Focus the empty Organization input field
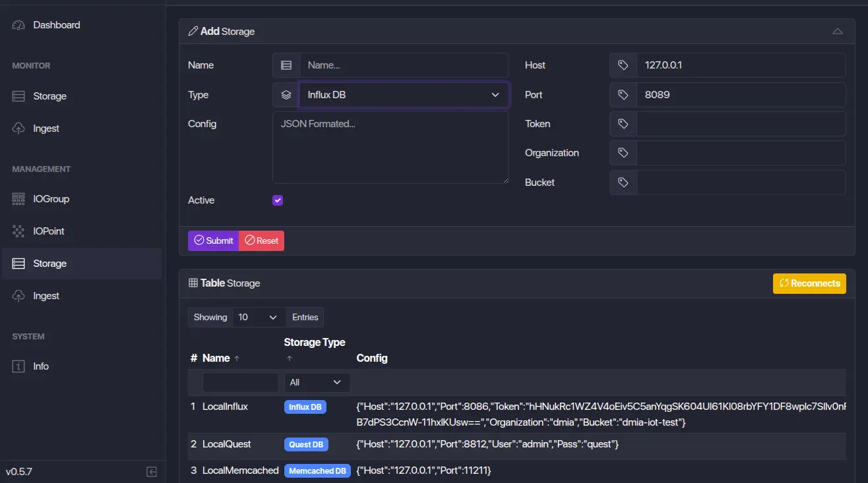This screenshot has width=868, height=483. click(x=741, y=153)
